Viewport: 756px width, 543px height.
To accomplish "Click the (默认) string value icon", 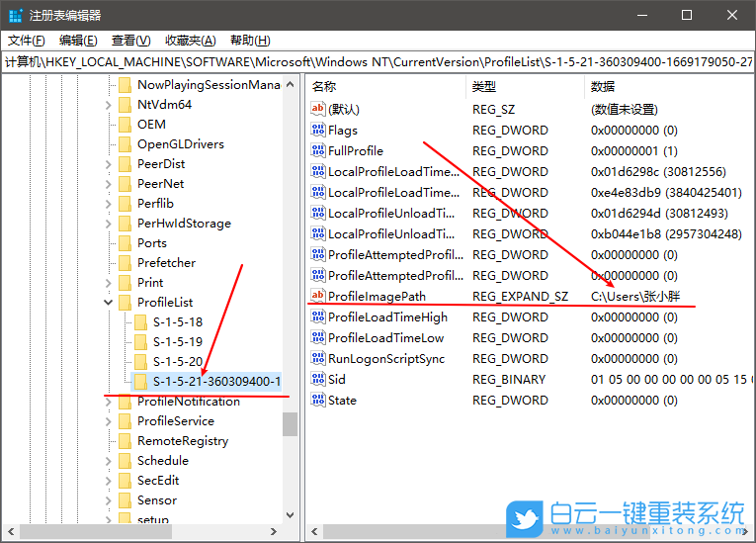I will (x=318, y=109).
